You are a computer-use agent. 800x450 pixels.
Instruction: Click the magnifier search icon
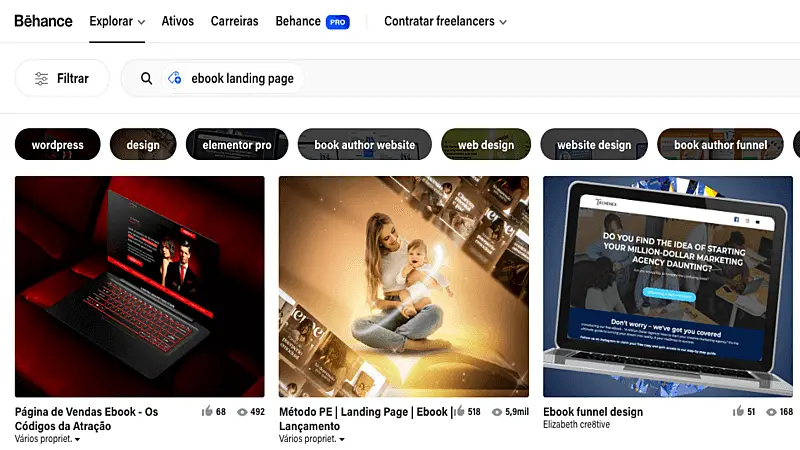pyautogui.click(x=146, y=79)
